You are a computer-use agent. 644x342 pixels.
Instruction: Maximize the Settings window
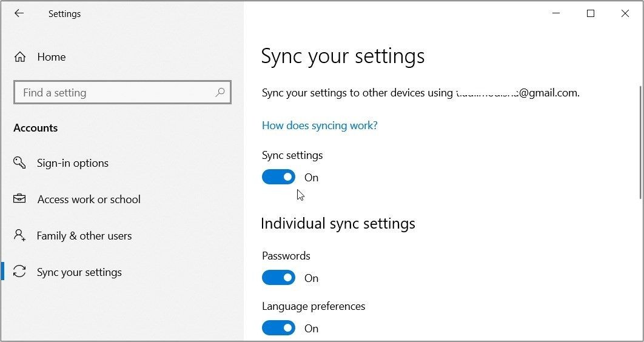coord(591,13)
